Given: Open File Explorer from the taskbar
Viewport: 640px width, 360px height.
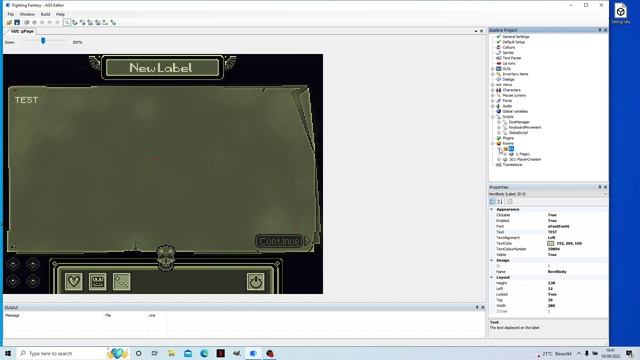Looking at the screenshot, I should 171,353.
